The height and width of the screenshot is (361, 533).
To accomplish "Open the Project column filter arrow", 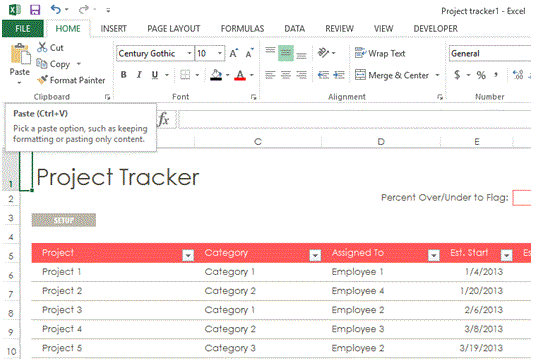I will click(188, 255).
